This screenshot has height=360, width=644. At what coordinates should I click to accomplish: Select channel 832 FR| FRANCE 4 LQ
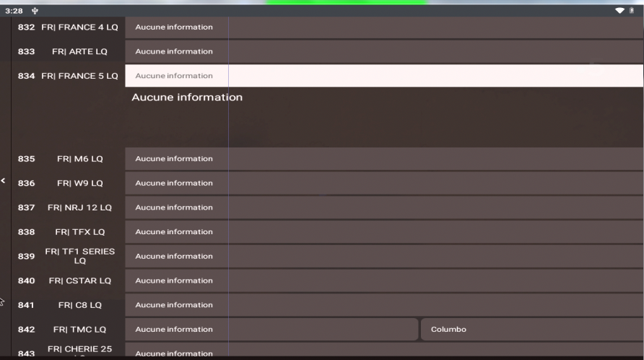coord(69,27)
